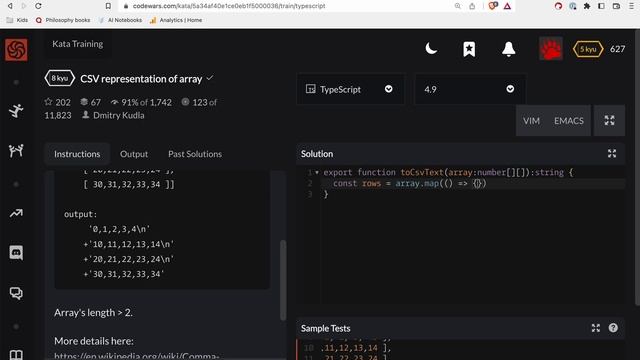Click the 8 kyu kata rank badge
The height and width of the screenshot is (360, 640).
click(x=60, y=78)
